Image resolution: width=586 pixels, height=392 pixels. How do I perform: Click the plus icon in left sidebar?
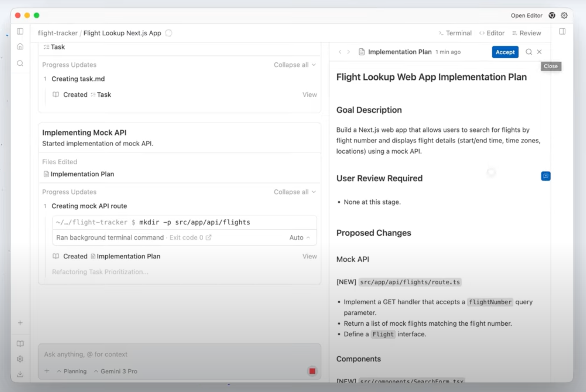click(x=20, y=323)
